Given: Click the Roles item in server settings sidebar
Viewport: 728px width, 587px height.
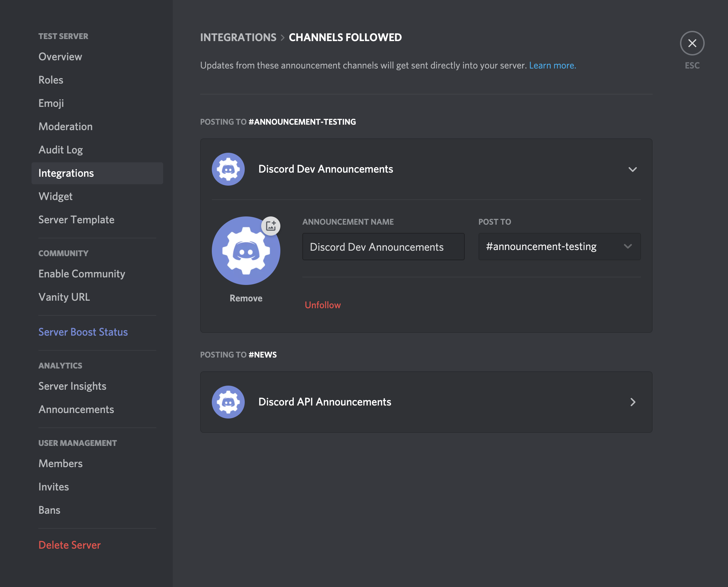Looking at the screenshot, I should pyautogui.click(x=51, y=80).
